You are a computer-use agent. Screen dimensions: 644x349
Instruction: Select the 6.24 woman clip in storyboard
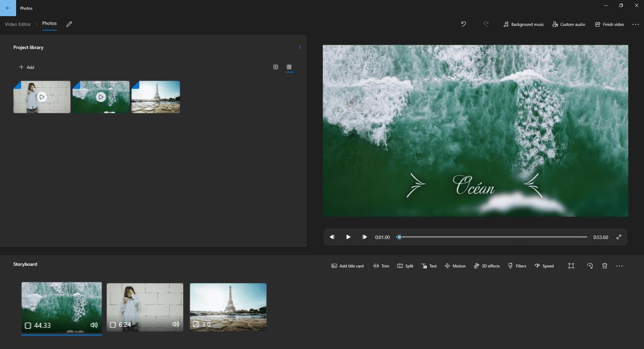point(145,307)
